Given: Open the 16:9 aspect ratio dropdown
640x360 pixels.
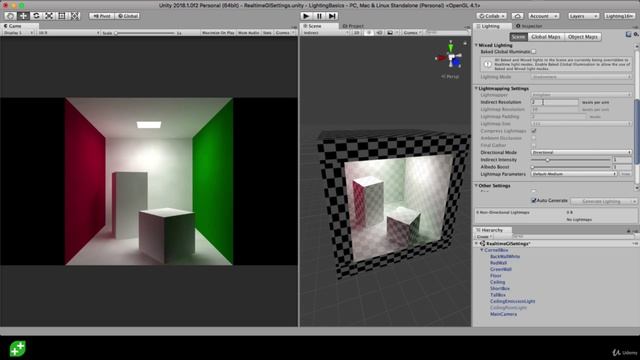Looking at the screenshot, I should coord(69,33).
